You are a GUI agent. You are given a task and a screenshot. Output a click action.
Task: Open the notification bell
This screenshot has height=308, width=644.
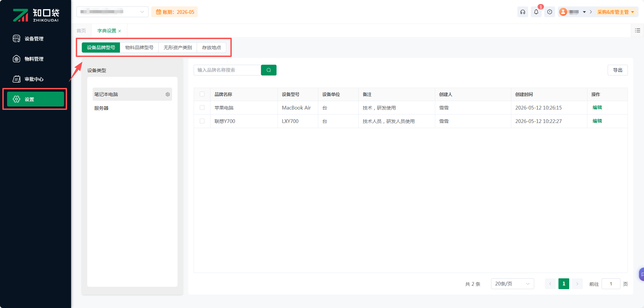(x=536, y=12)
